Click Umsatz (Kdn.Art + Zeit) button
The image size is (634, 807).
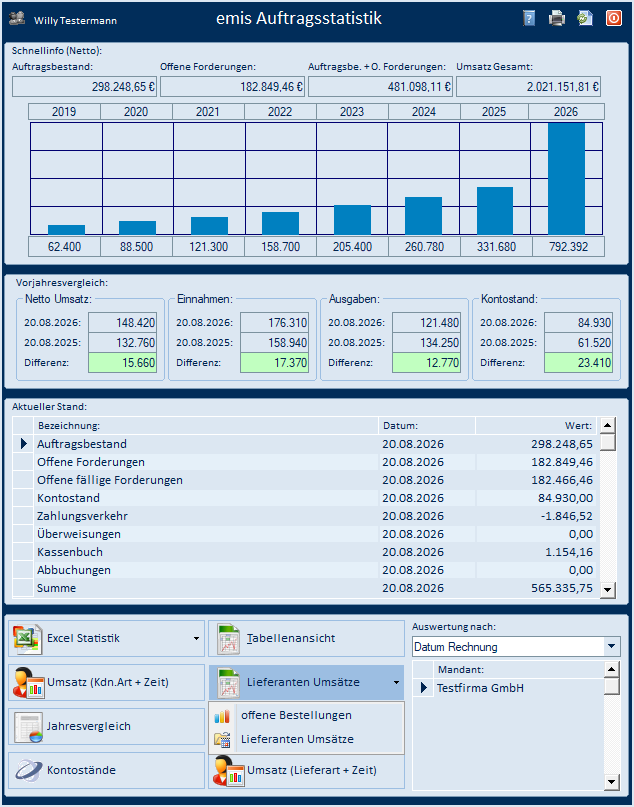click(x=107, y=682)
